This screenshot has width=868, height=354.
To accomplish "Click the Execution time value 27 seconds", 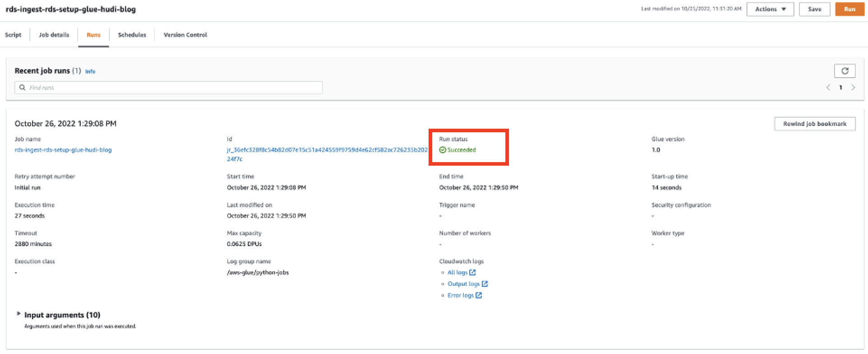I will pyautogui.click(x=30, y=216).
